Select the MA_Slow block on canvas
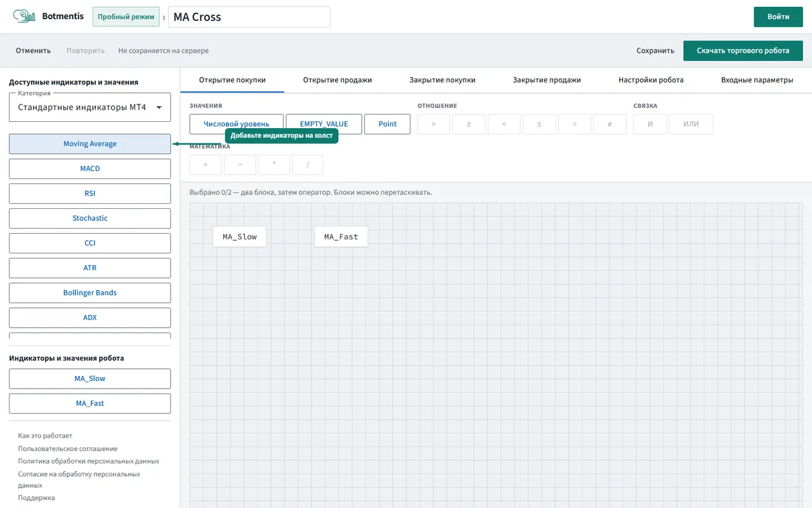Screen dimensions: 812x508 tap(240, 237)
